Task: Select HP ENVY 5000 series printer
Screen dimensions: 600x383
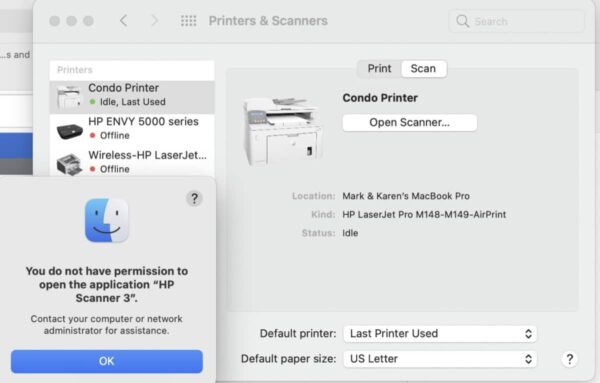Action: tap(132, 130)
